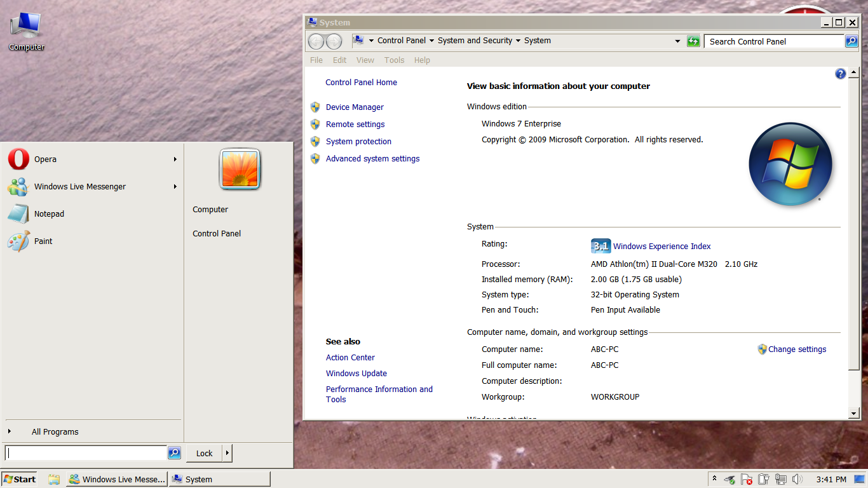Open shutdown options arrow beside Lock
This screenshot has height=488, width=868.
(227, 453)
